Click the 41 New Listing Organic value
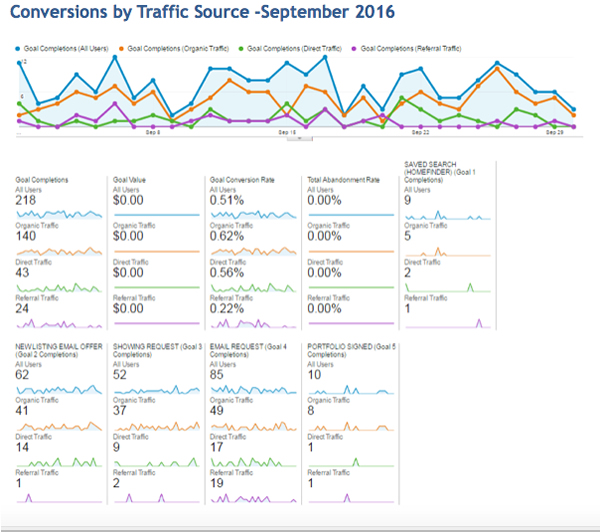Screen dimensions: 600x532 click(x=22, y=411)
